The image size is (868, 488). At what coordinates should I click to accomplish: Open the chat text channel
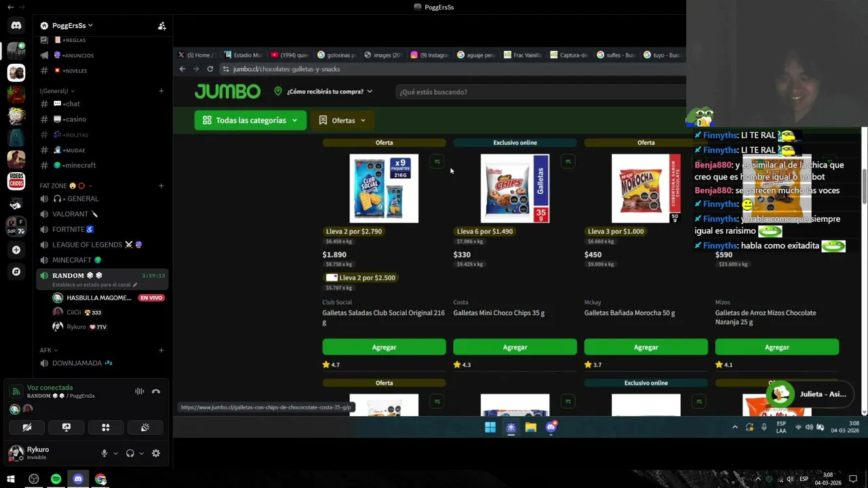tap(102, 104)
